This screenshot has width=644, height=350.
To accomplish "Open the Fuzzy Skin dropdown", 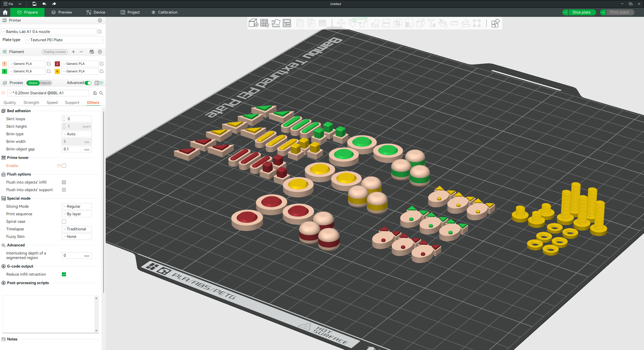I will (77, 237).
